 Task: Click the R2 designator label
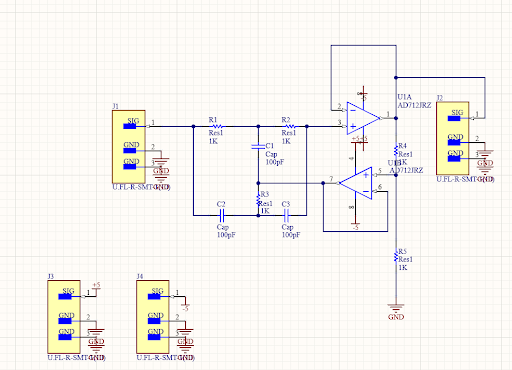coord(286,119)
